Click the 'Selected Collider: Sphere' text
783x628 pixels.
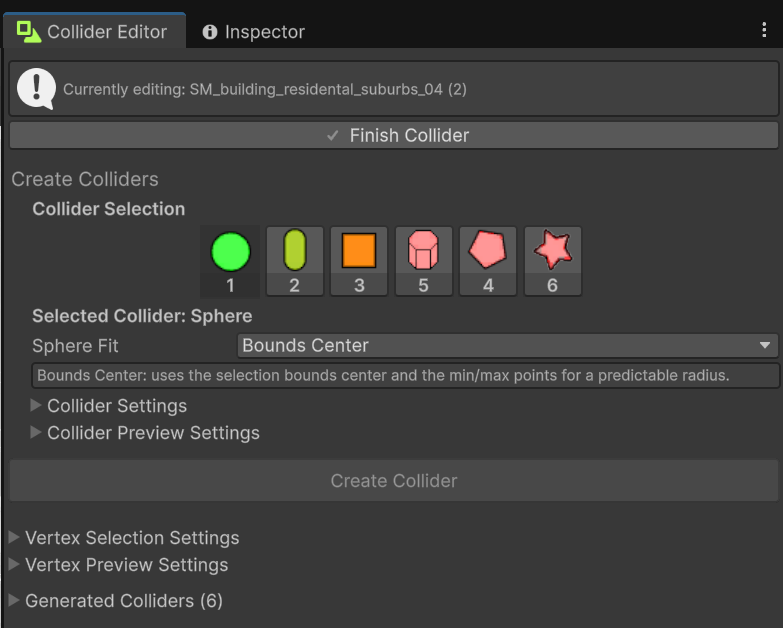142,316
